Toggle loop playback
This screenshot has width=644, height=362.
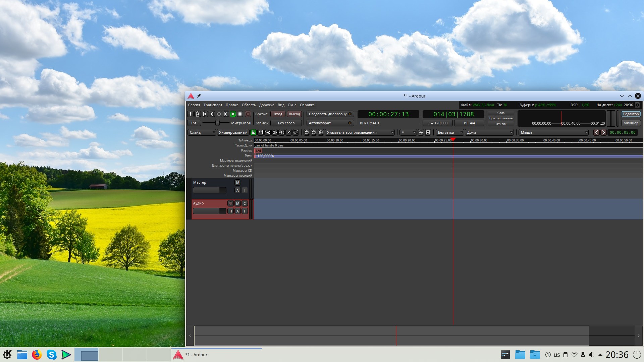pos(219,114)
